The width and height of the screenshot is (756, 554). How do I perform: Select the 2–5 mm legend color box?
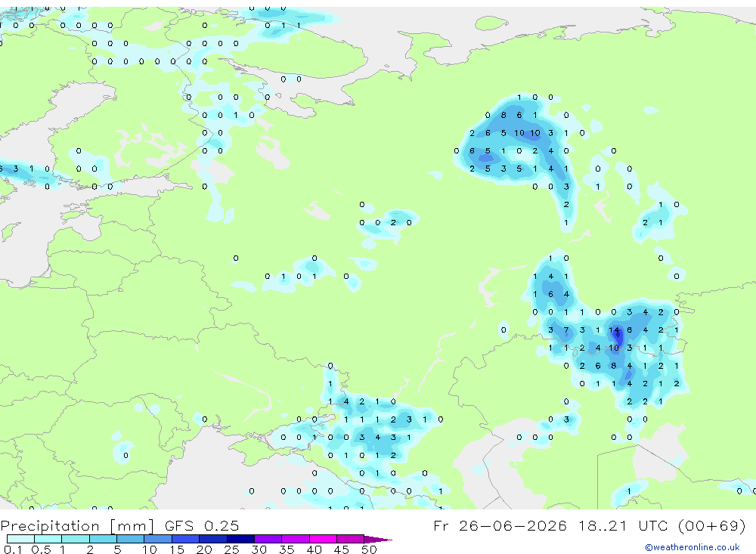point(103,539)
